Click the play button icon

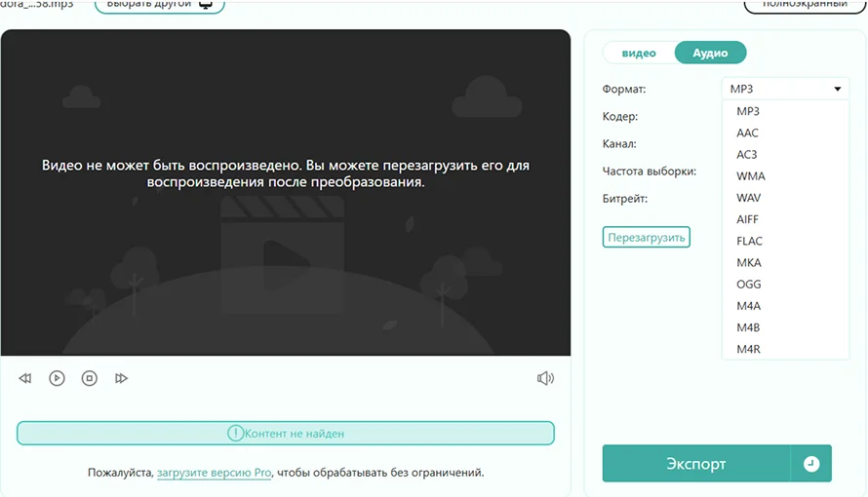[x=57, y=378]
